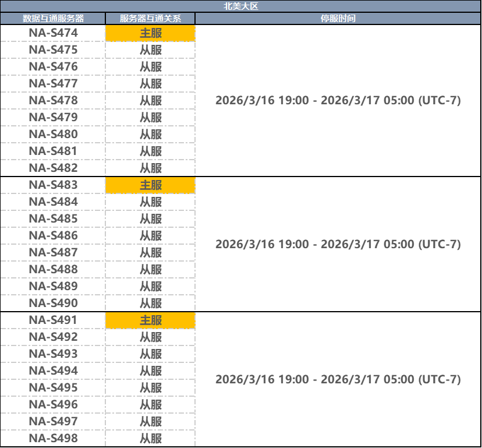Click the 北美大区 title header
The image size is (482, 448).
coord(241,6)
